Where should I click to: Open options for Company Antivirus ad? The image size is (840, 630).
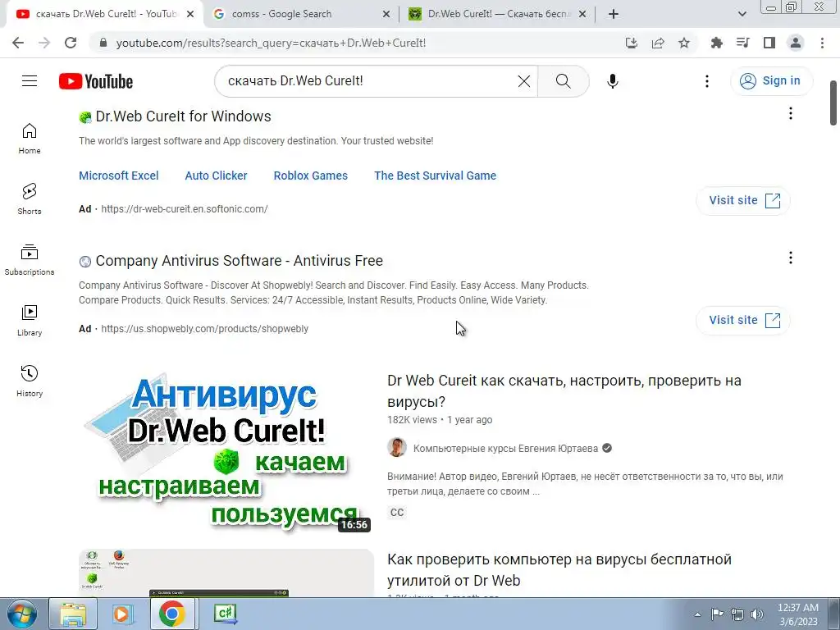790,258
